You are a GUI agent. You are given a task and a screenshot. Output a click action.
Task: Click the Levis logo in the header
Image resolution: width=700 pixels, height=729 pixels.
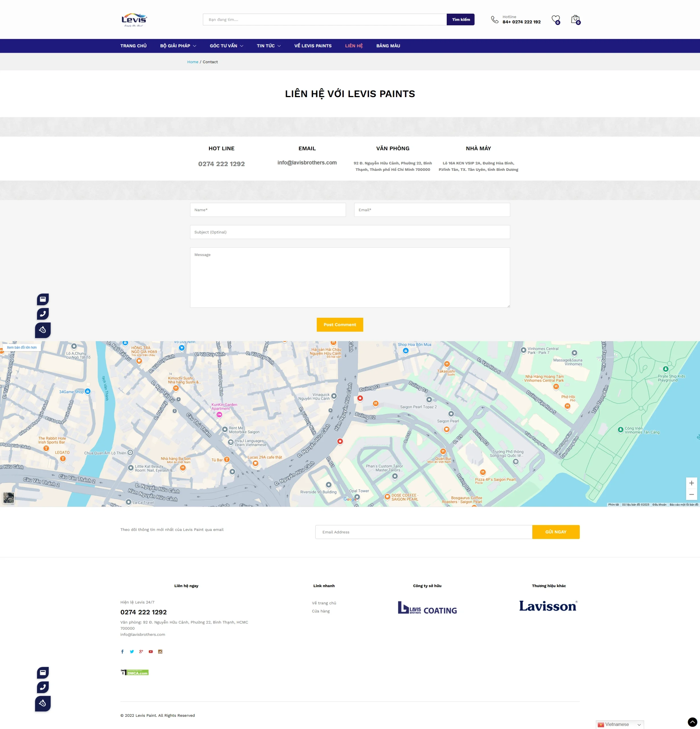[x=134, y=20]
